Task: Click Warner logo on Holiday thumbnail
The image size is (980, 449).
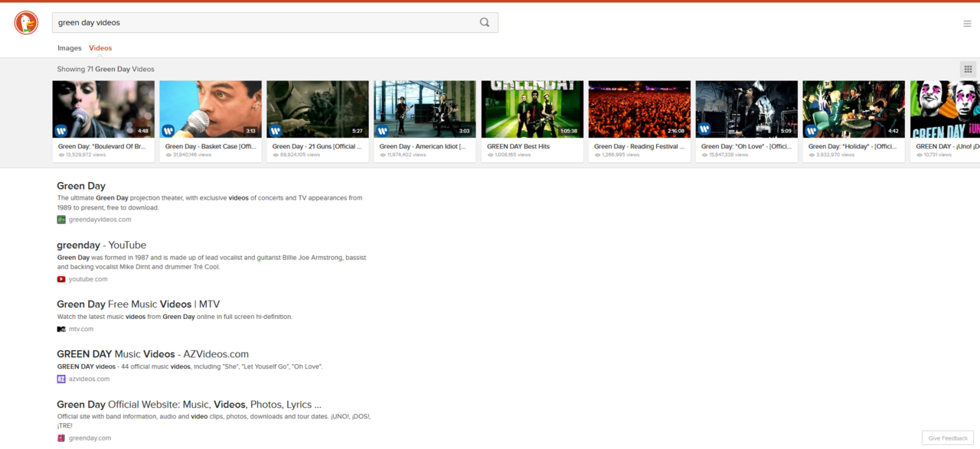Action: (812, 130)
